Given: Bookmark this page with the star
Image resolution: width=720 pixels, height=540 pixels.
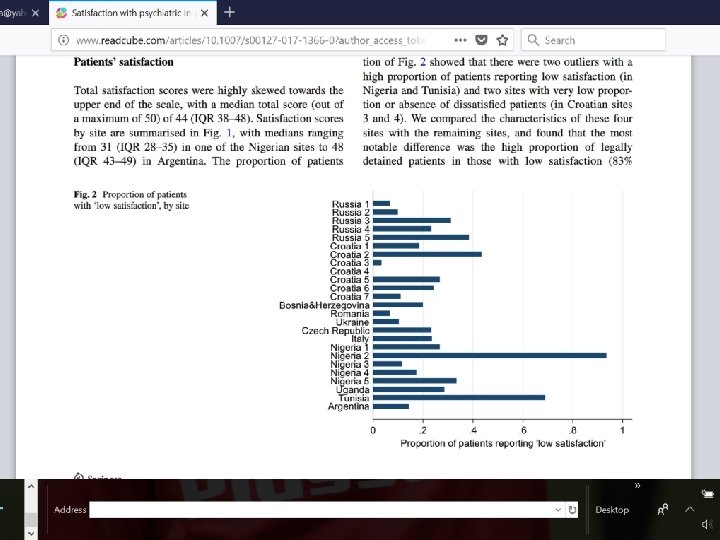Looking at the screenshot, I should click(502, 40).
